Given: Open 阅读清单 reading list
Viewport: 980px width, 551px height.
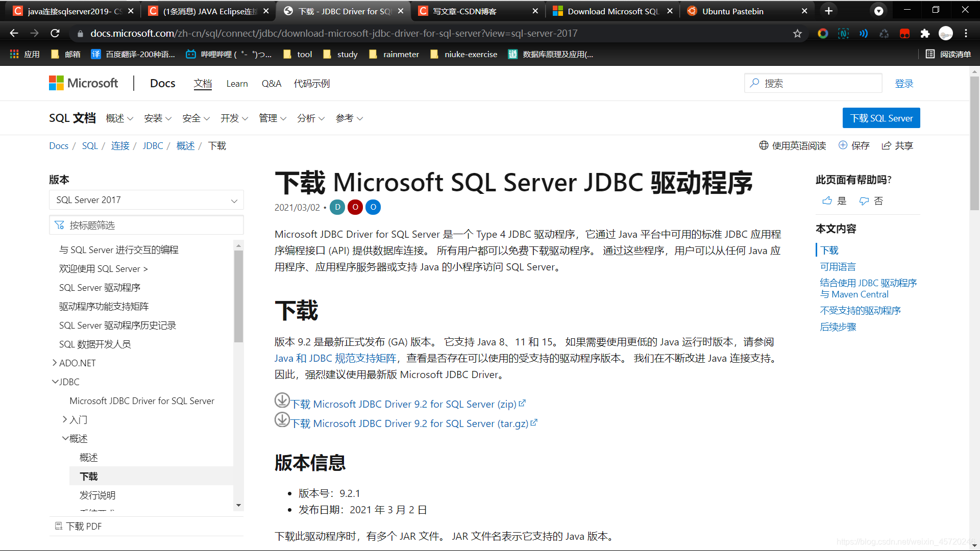Looking at the screenshot, I should [948, 54].
